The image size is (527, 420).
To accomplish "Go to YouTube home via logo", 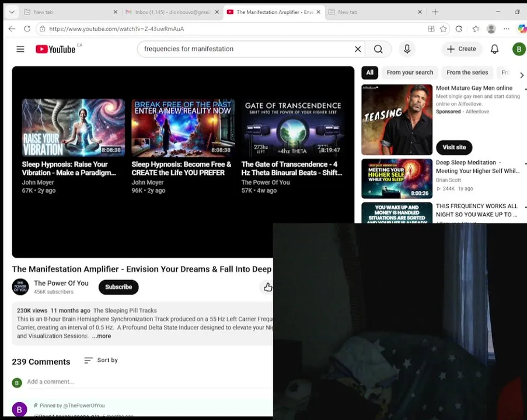I will coord(55,49).
